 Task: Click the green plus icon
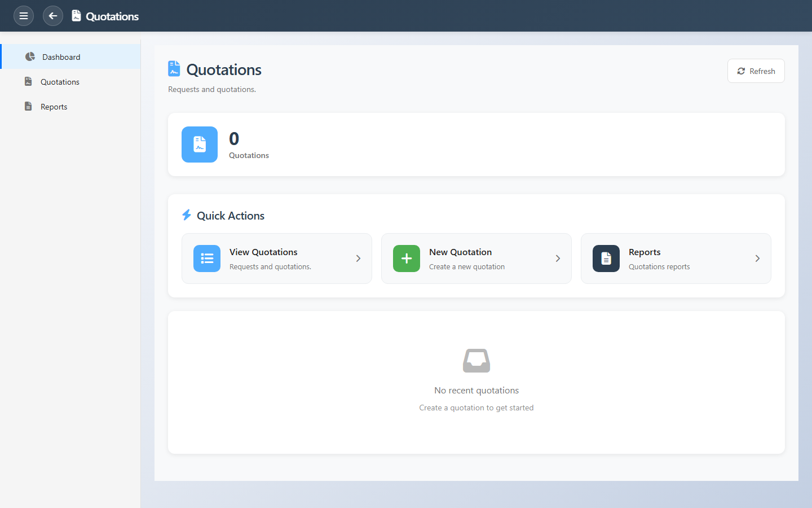tap(407, 259)
